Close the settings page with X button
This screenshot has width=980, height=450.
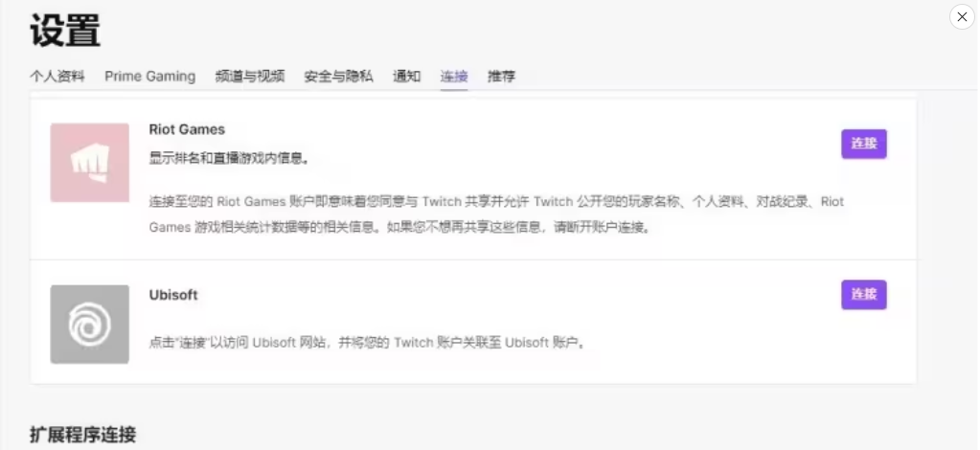click(962, 17)
